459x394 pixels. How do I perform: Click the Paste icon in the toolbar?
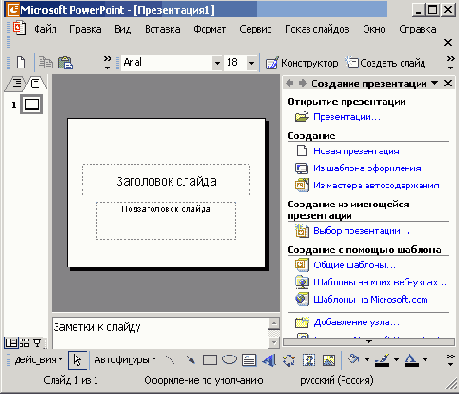point(65,62)
